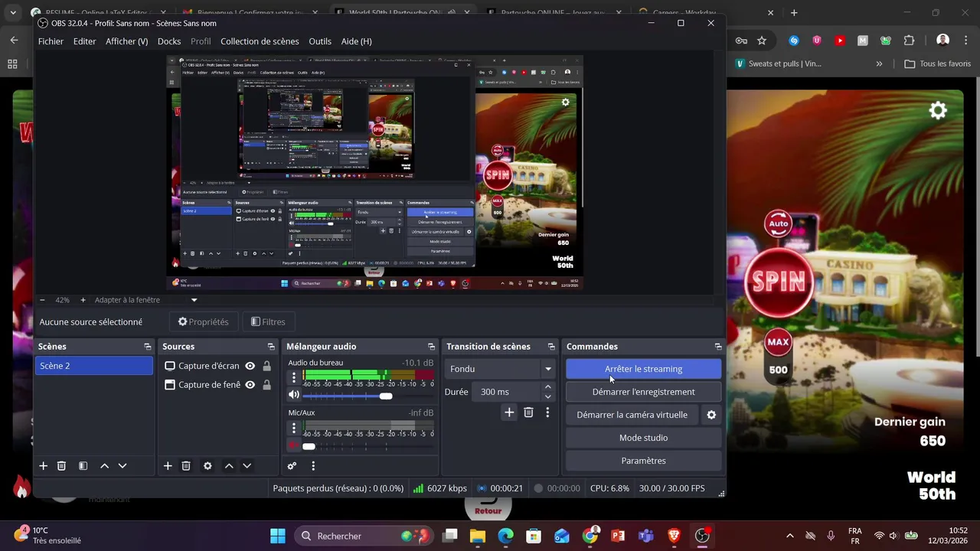The image size is (980, 551).
Task: Move scene down with arrow icon
Action: pos(122,465)
